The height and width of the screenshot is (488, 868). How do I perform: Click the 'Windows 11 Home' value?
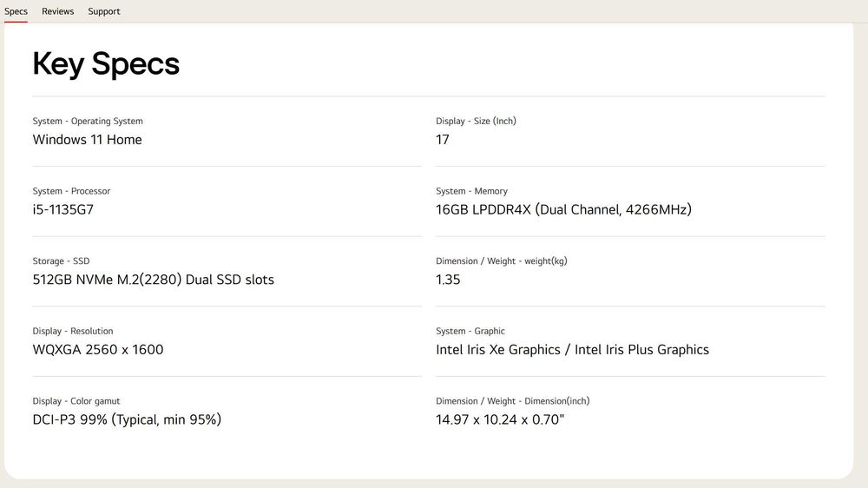(87, 140)
